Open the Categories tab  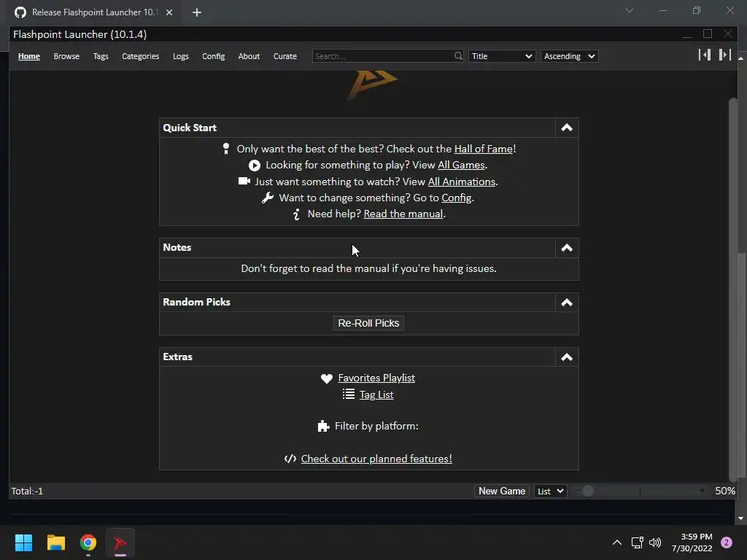[141, 56]
